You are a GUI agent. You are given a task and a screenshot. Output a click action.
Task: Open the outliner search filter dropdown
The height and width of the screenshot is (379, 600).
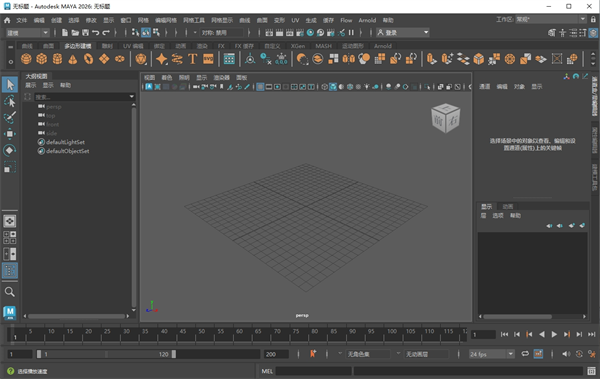[132, 96]
